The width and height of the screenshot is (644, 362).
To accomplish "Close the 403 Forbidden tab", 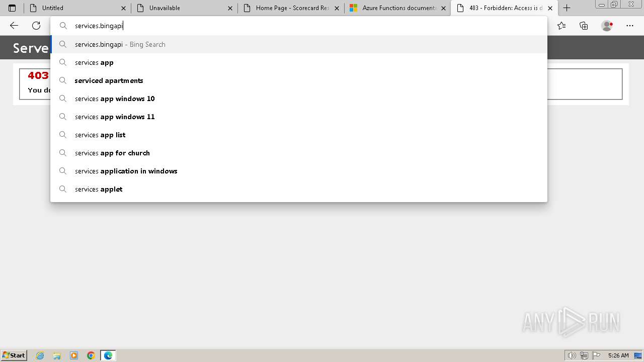I will tap(550, 8).
